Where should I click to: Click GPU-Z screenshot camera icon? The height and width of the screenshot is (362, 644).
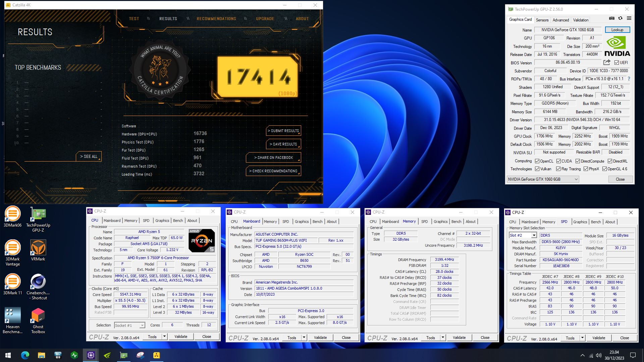pos(612,18)
